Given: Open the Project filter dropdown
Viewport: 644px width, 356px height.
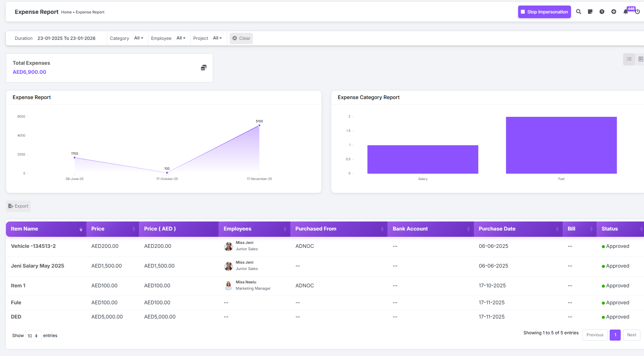Looking at the screenshot, I should [x=217, y=38].
